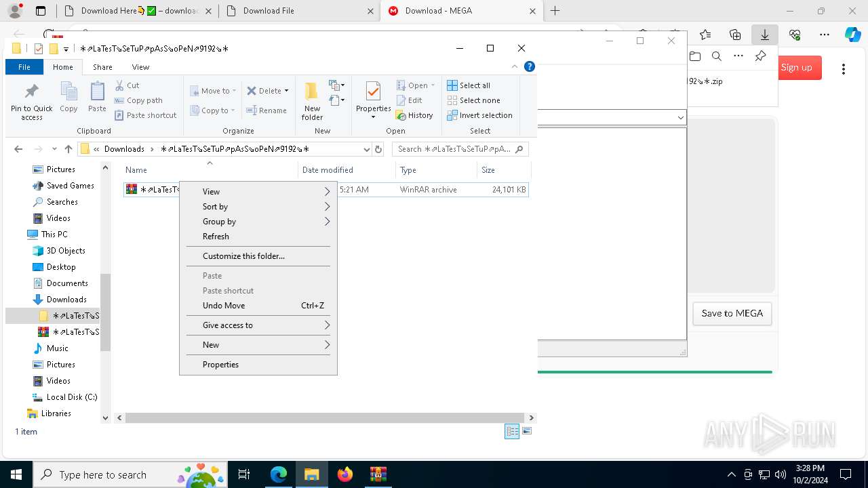The image size is (868, 488).
Task: Choose Refresh from context menu
Action: point(258,237)
